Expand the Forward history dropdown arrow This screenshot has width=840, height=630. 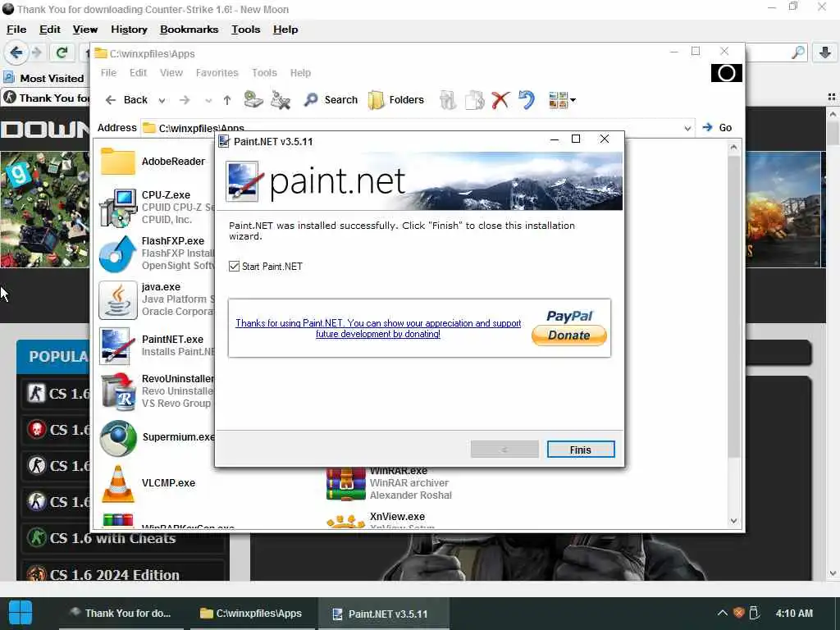208,100
